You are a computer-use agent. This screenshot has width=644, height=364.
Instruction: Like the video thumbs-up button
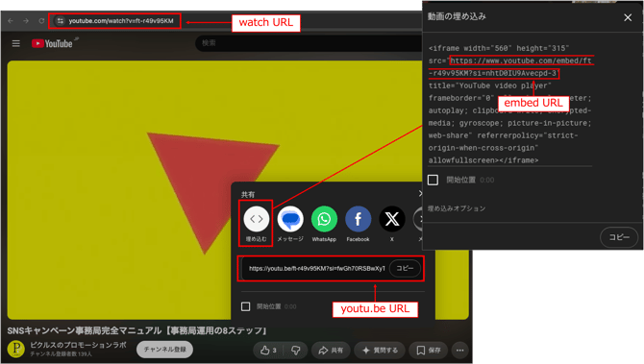coord(268,350)
